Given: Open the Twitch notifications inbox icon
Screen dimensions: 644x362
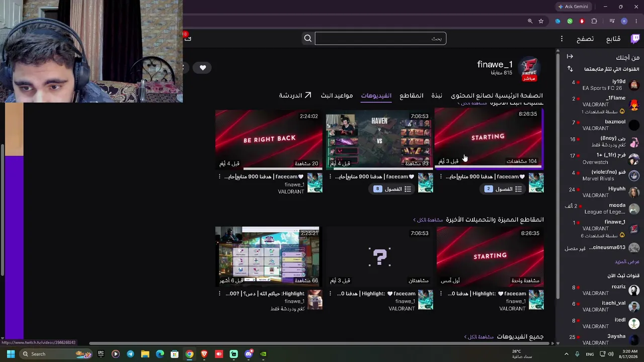Looking at the screenshot, I should [x=187, y=38].
